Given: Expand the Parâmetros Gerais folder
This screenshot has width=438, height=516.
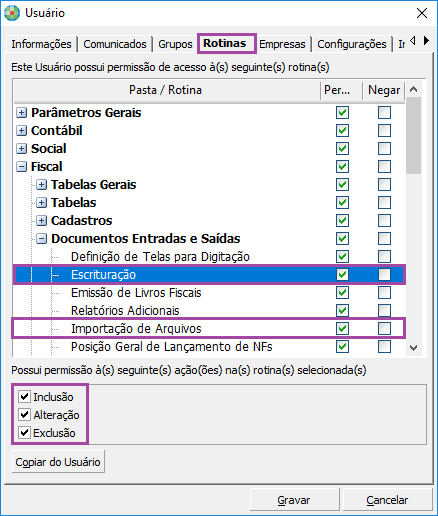Looking at the screenshot, I should click(x=21, y=113).
